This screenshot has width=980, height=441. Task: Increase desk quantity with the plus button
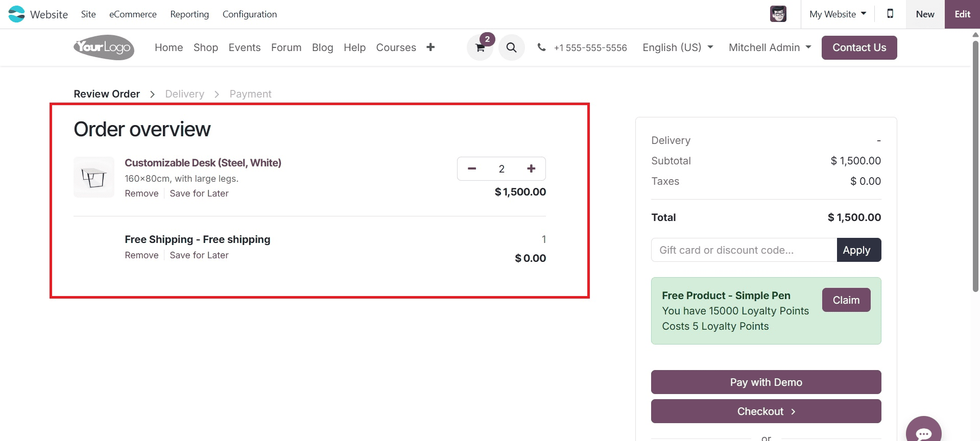(531, 168)
